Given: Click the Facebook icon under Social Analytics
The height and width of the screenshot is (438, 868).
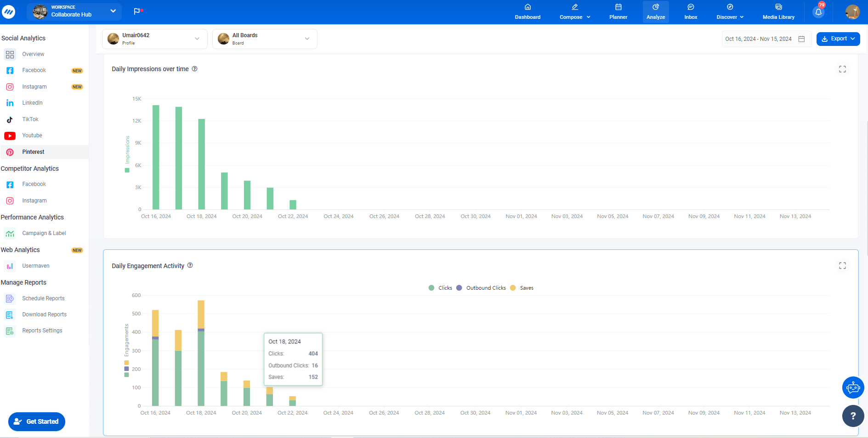Looking at the screenshot, I should [10, 71].
